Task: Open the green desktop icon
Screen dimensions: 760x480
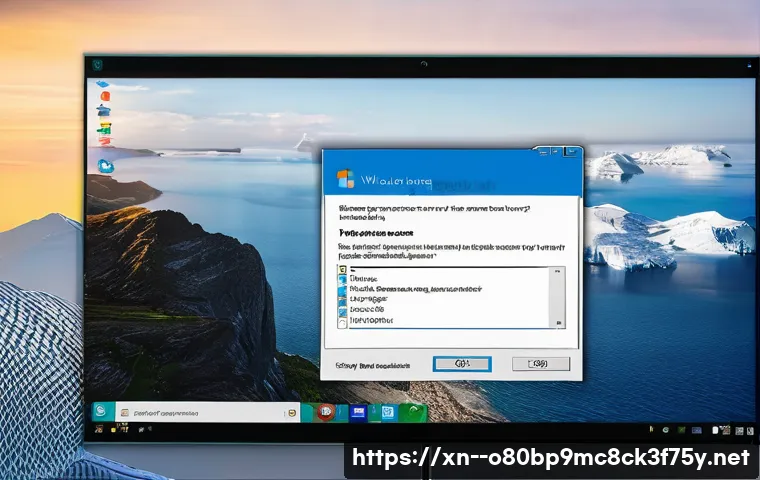Action: [104, 130]
